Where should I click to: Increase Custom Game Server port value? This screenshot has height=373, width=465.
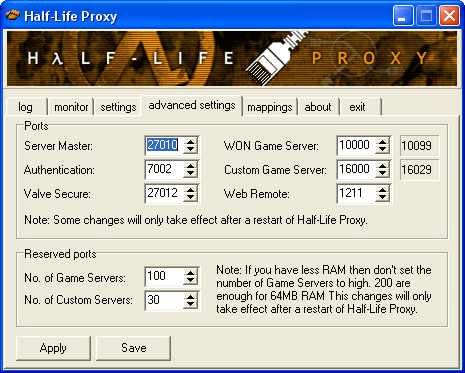pyautogui.click(x=382, y=166)
